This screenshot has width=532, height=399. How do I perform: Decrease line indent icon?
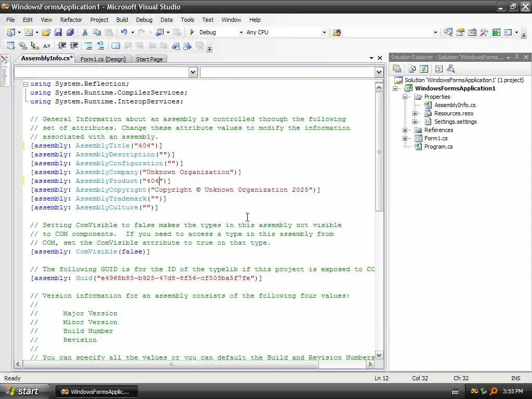pos(62,46)
